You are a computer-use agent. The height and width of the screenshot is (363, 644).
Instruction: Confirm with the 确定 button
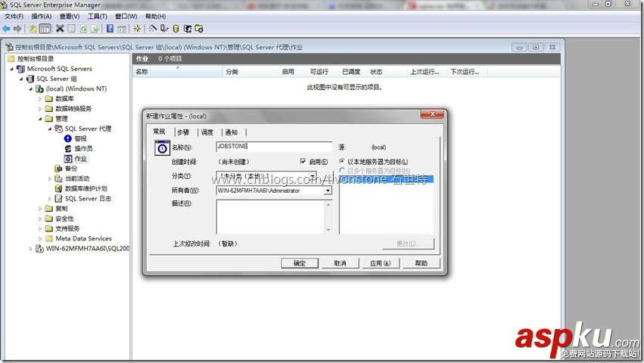click(x=300, y=263)
